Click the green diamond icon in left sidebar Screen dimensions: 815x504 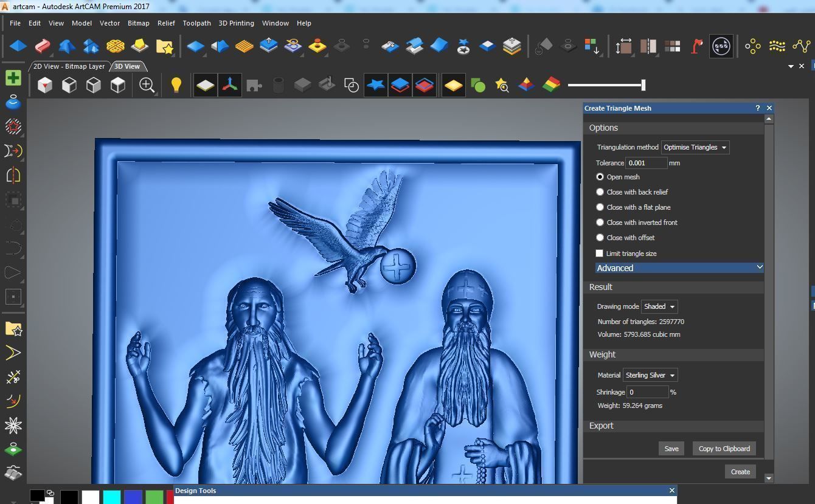[x=13, y=450]
